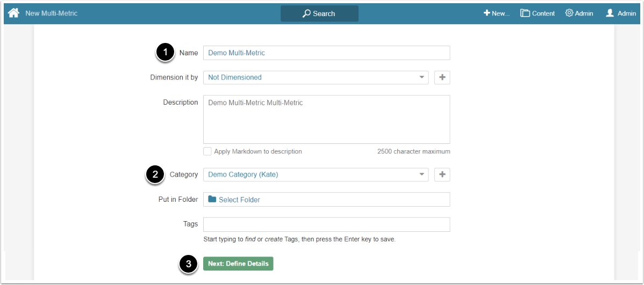This screenshot has width=644, height=285.
Task: Click Next: Define Details button
Action: point(238,264)
